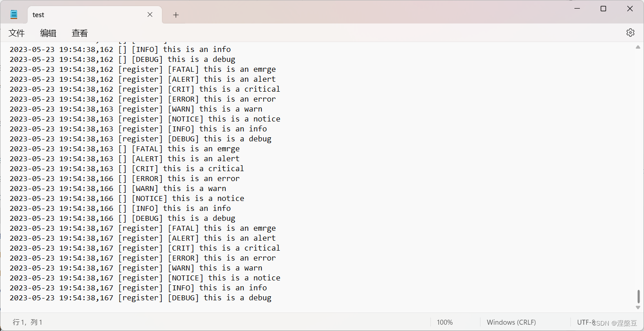
Task: Click the 38,167 [register] [ALERT] log line
Action: coord(143,238)
